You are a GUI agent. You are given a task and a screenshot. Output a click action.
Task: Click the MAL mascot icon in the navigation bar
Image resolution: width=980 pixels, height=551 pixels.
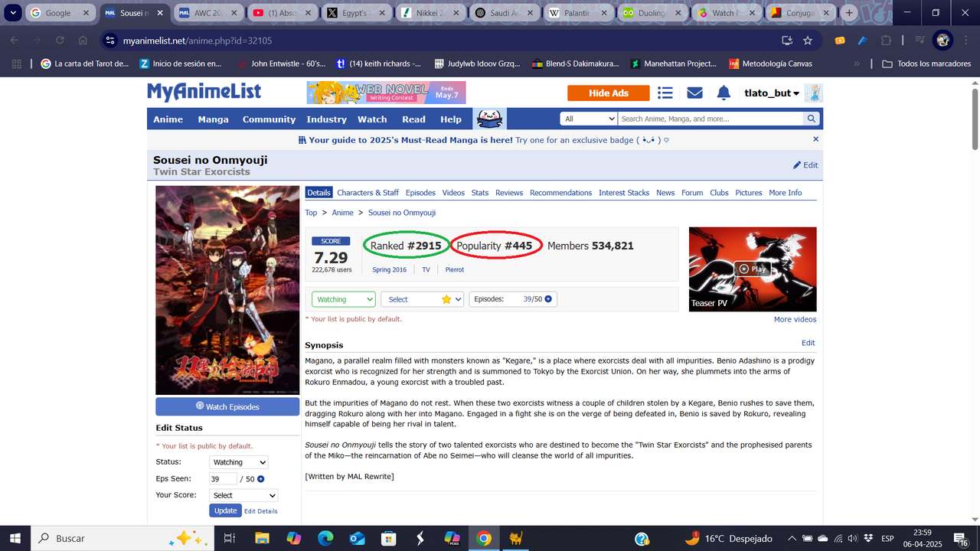[x=488, y=119]
